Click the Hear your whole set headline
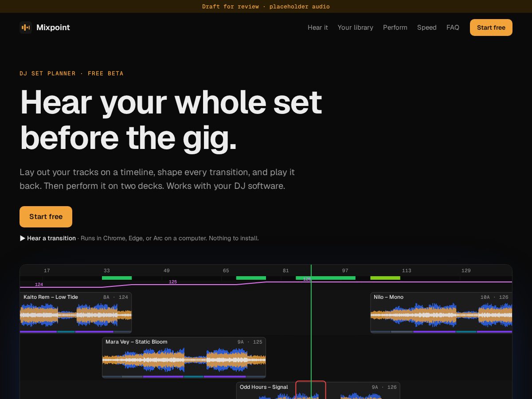532x399 pixels. (x=171, y=120)
